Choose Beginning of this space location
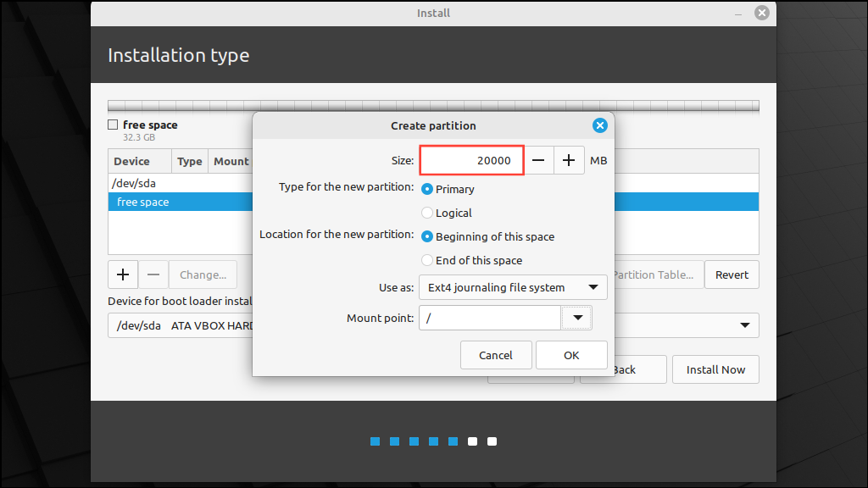868x488 pixels. click(x=427, y=236)
